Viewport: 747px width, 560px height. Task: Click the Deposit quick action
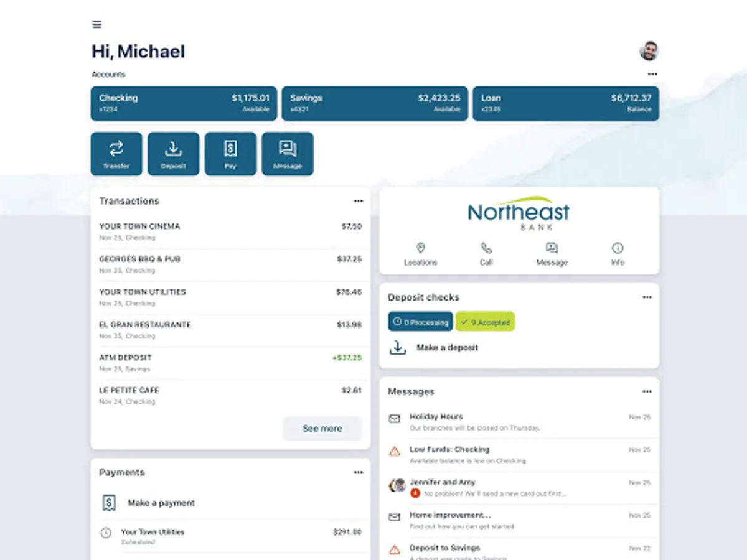click(x=173, y=154)
